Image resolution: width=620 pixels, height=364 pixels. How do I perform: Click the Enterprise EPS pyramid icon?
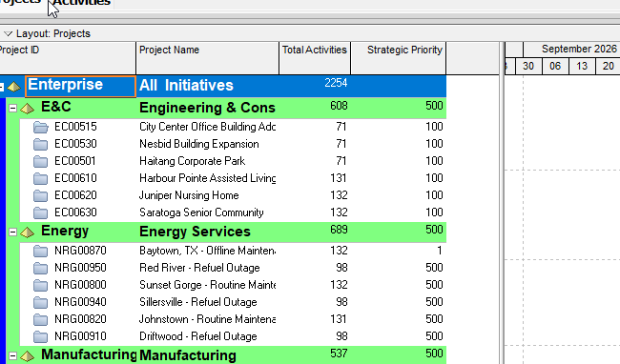tap(14, 87)
